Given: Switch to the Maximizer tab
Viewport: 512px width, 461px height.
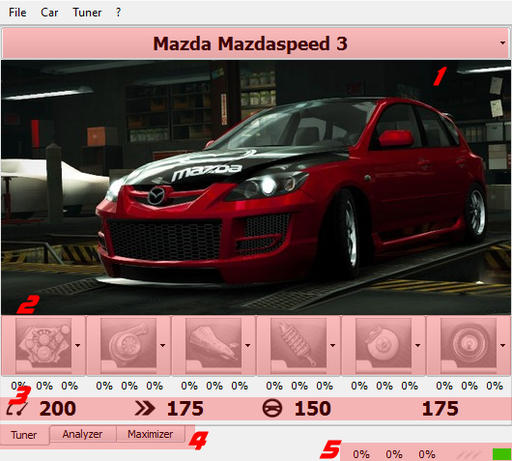Looking at the screenshot, I should tap(150, 434).
